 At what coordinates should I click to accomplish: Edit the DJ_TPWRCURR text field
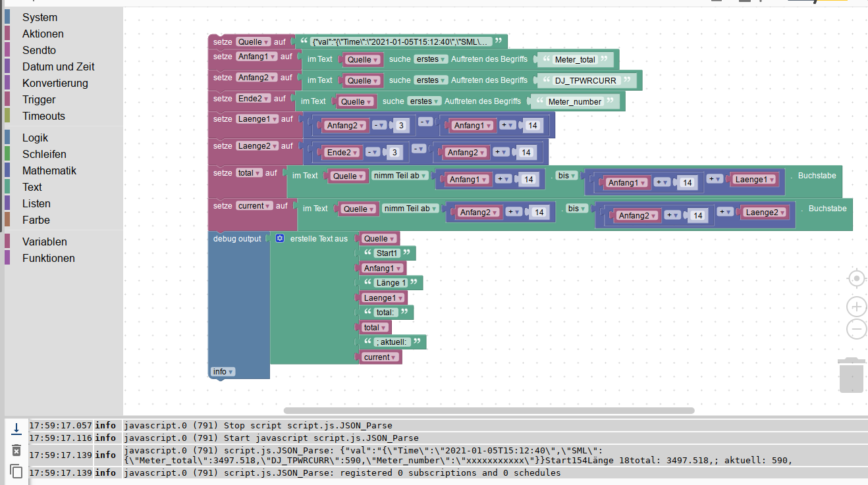click(585, 81)
